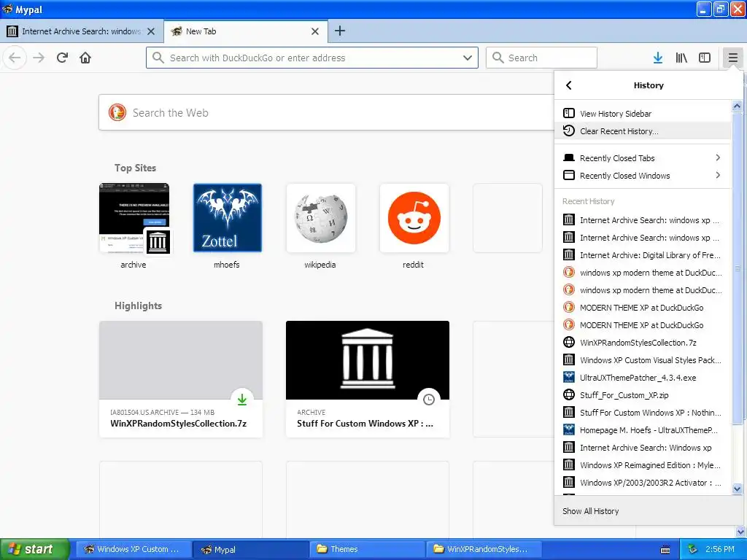Open the hamburger application menu

pyautogui.click(x=732, y=58)
